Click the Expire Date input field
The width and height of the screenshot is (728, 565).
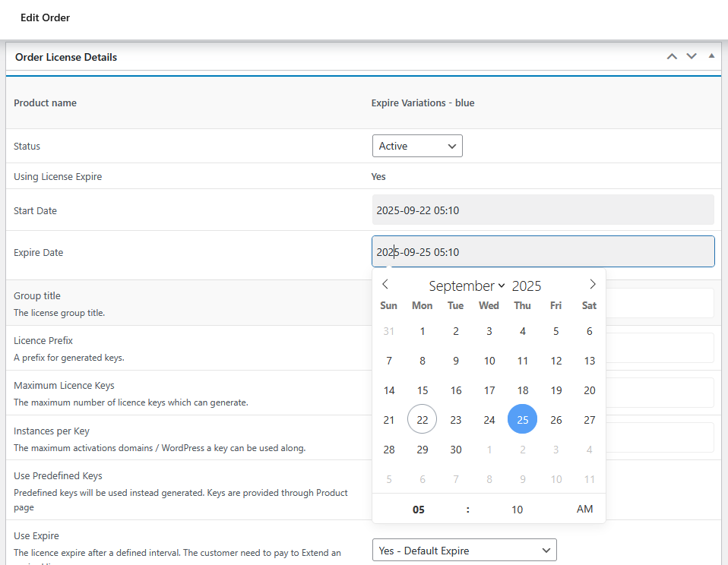point(543,252)
